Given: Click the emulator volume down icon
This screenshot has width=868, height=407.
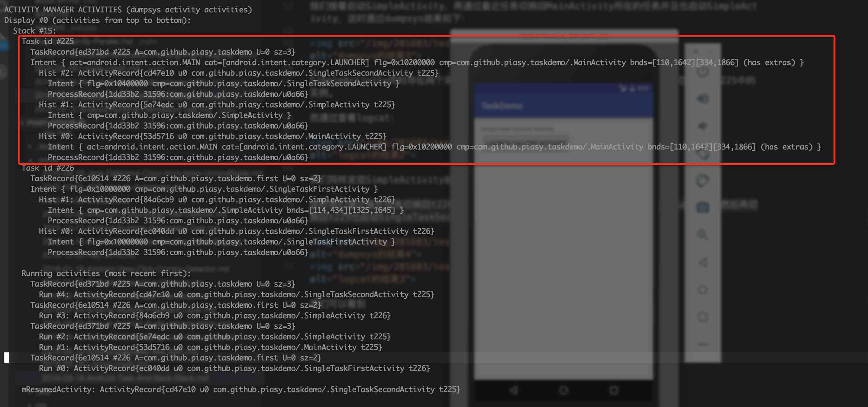Looking at the screenshot, I should (702, 126).
